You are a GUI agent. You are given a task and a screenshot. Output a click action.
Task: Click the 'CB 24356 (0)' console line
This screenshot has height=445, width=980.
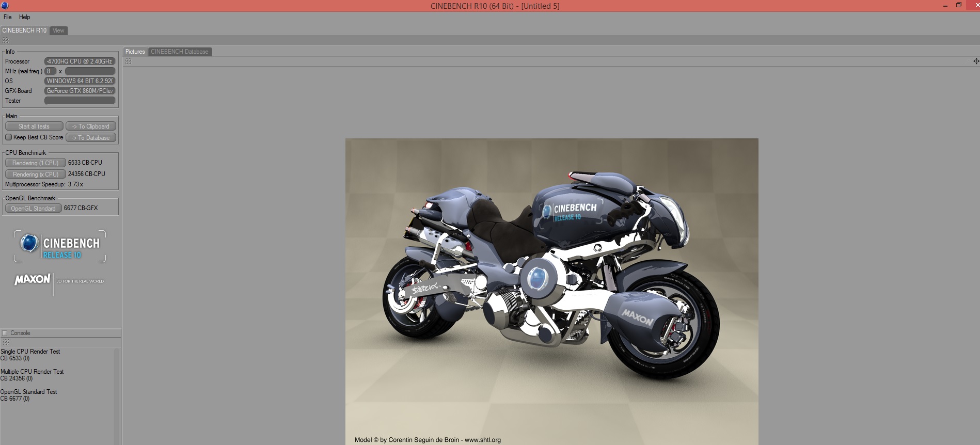click(17, 378)
